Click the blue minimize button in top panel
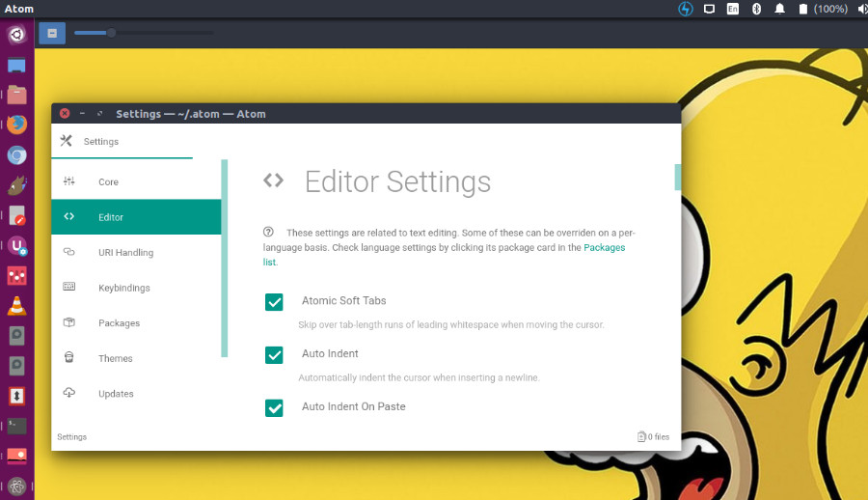The width and height of the screenshot is (868, 500). point(52,33)
